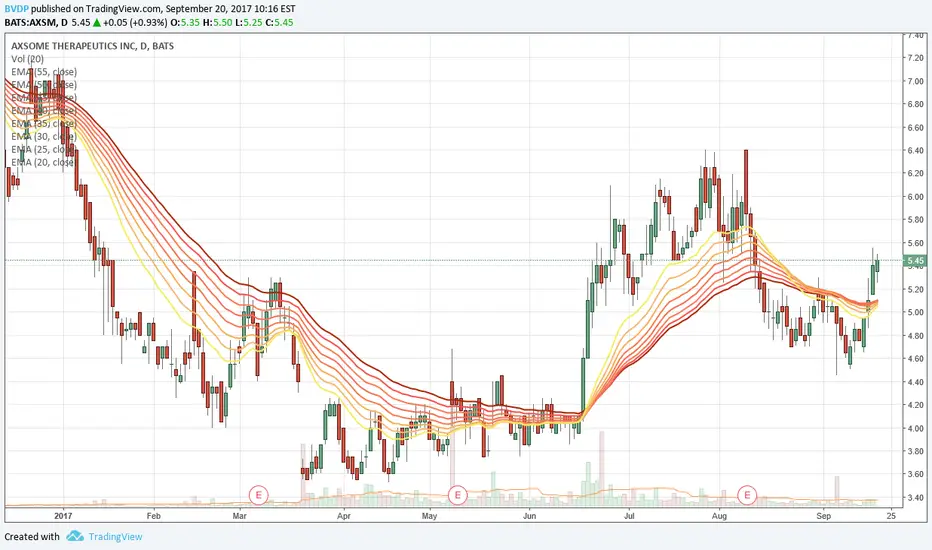Click the 6.00 price axis label
Viewport: 932px width, 550px height.
pos(915,197)
